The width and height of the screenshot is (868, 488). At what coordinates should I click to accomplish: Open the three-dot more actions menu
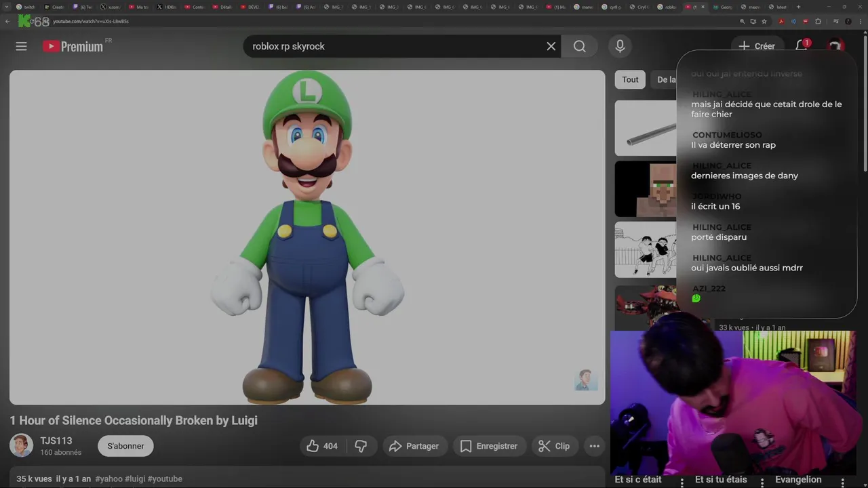[594, 446]
